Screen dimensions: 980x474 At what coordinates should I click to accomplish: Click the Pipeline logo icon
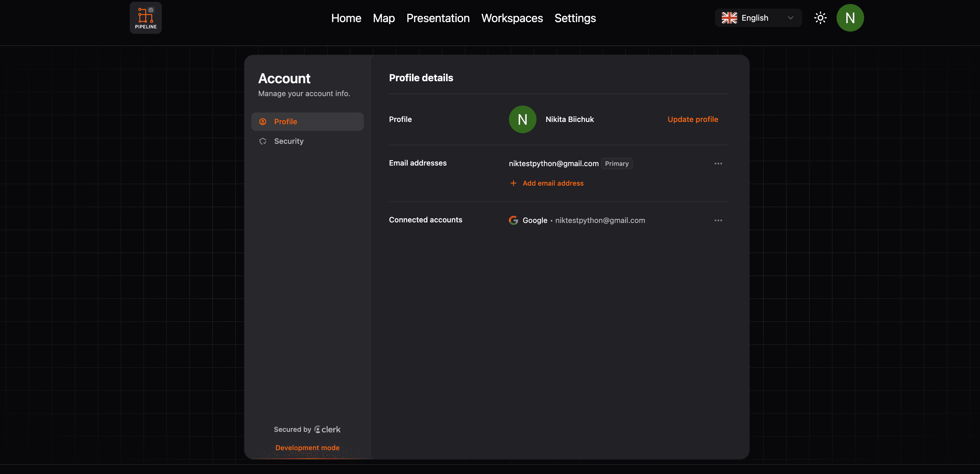pos(146,18)
